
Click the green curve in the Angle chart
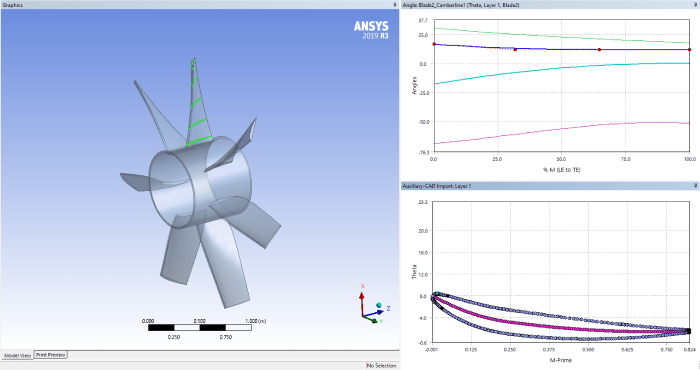point(561,37)
